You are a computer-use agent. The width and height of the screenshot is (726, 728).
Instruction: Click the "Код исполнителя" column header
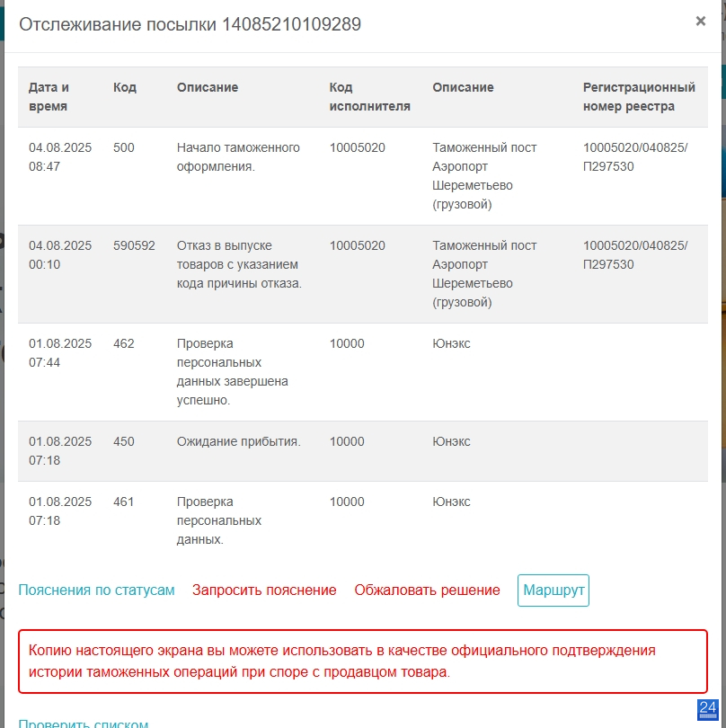[x=369, y=97]
